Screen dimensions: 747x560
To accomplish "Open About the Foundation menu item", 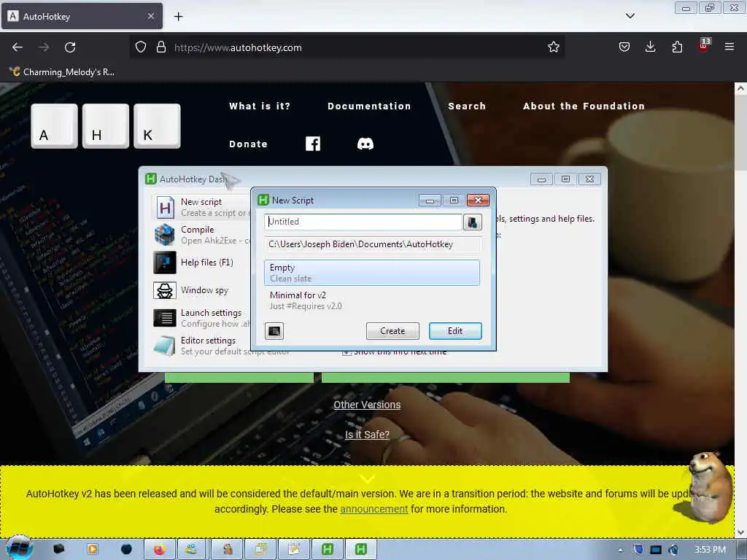I will (584, 106).
